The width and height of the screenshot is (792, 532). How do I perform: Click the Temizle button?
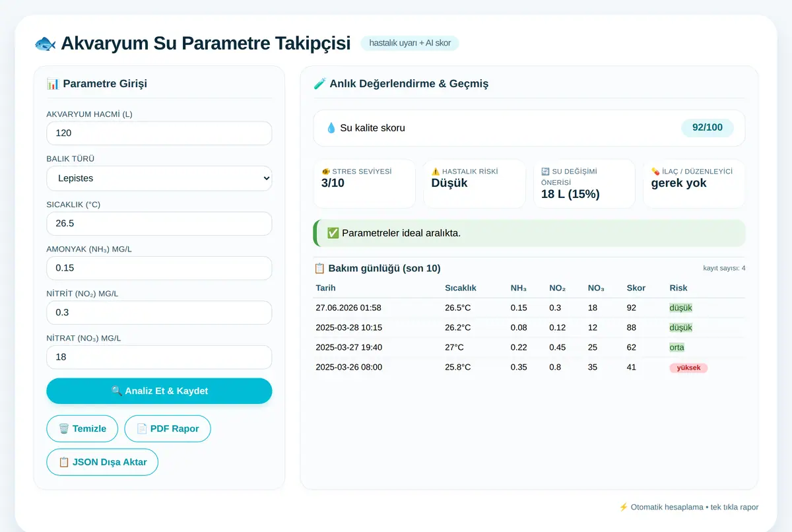coord(82,428)
